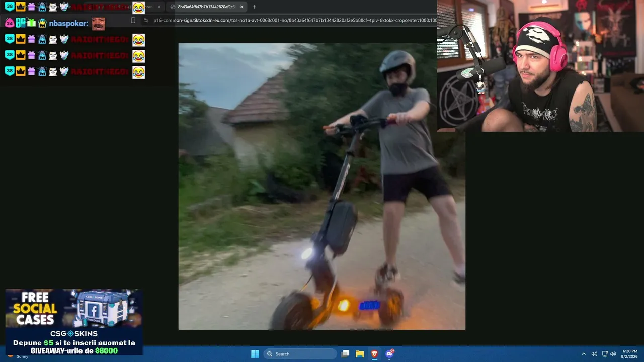Screen dimensions: 644x362
Task: Click the nbaspoker chat username
Action: tap(68, 23)
